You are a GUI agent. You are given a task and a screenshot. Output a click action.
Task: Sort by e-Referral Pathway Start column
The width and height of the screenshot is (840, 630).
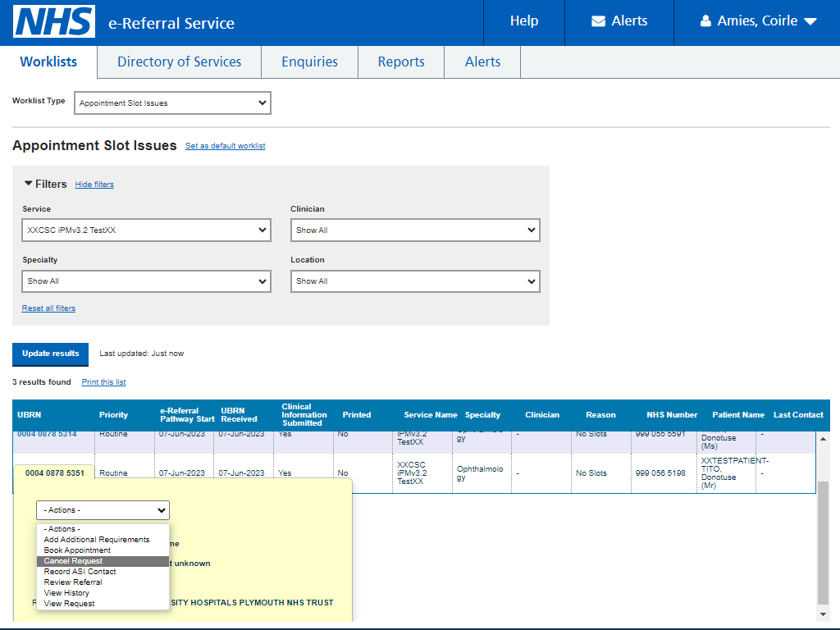[187, 414]
